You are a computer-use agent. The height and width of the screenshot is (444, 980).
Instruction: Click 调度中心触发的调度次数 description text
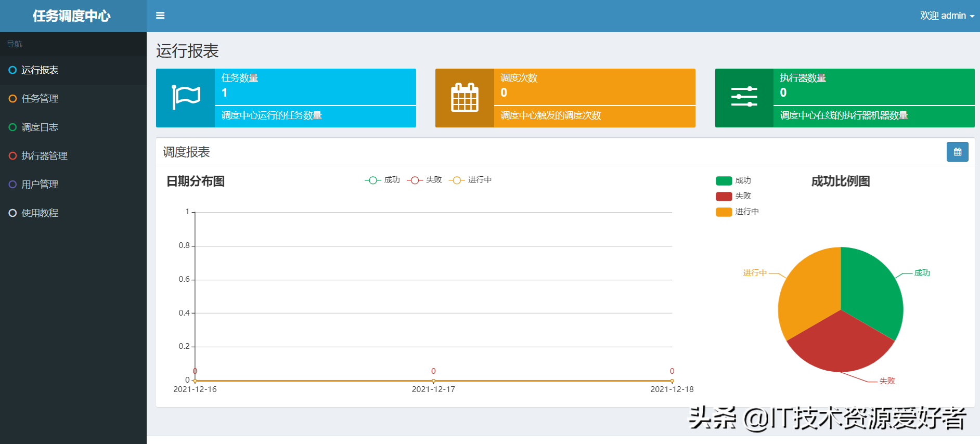pyautogui.click(x=551, y=115)
